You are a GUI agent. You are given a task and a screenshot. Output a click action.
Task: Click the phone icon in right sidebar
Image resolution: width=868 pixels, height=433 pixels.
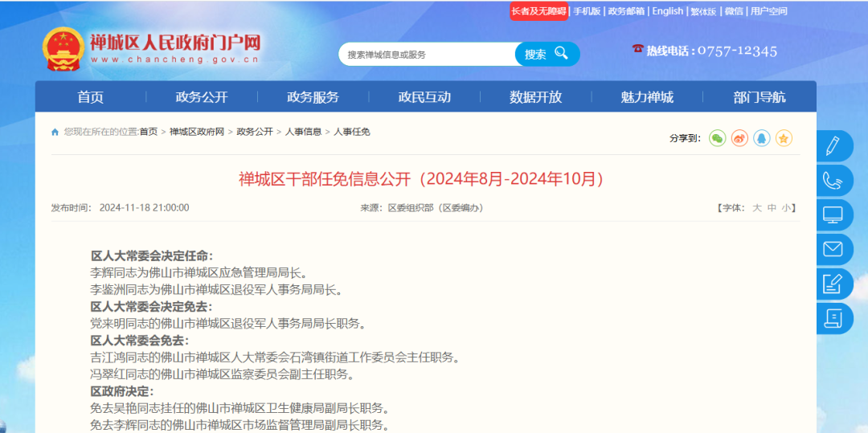coord(833,180)
